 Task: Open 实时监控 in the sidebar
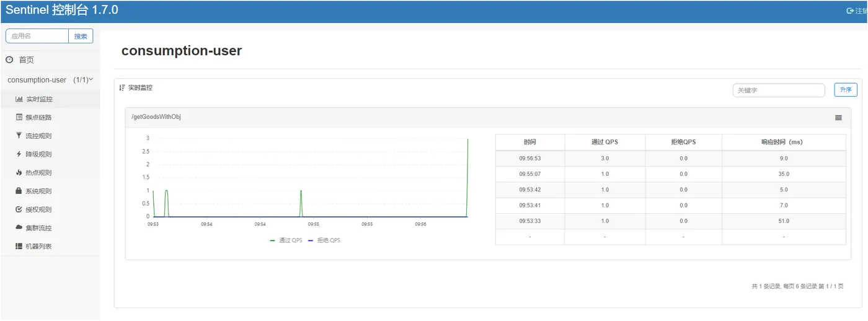coord(50,99)
